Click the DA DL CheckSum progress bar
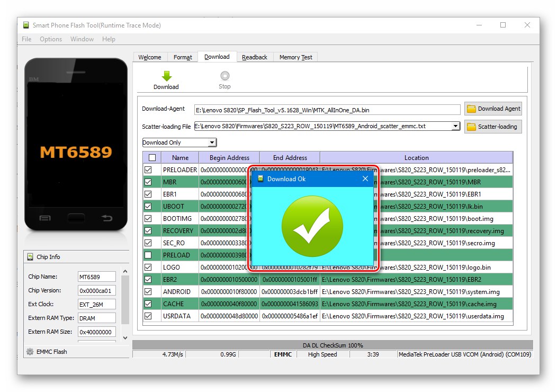This screenshot has width=557, height=392. (x=334, y=345)
